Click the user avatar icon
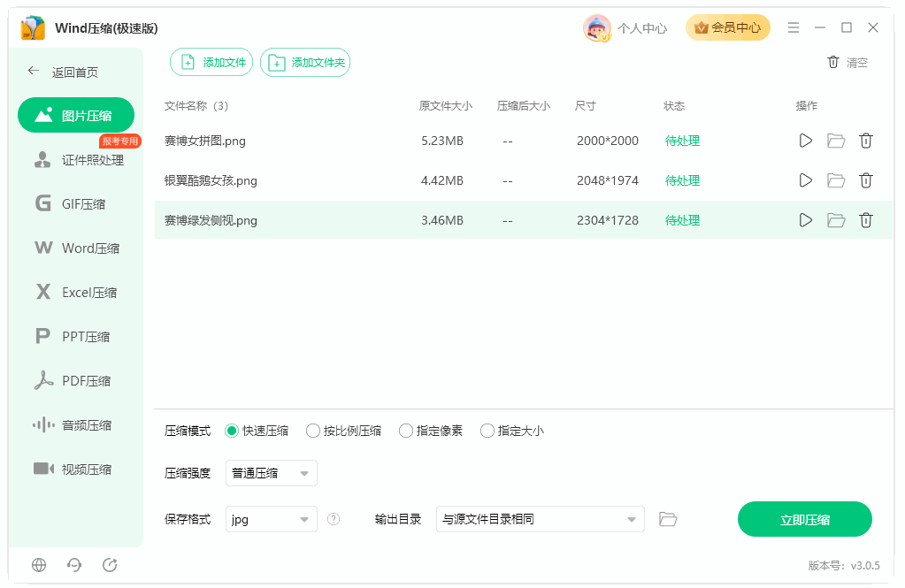The width and height of the screenshot is (905, 588). coord(597,27)
